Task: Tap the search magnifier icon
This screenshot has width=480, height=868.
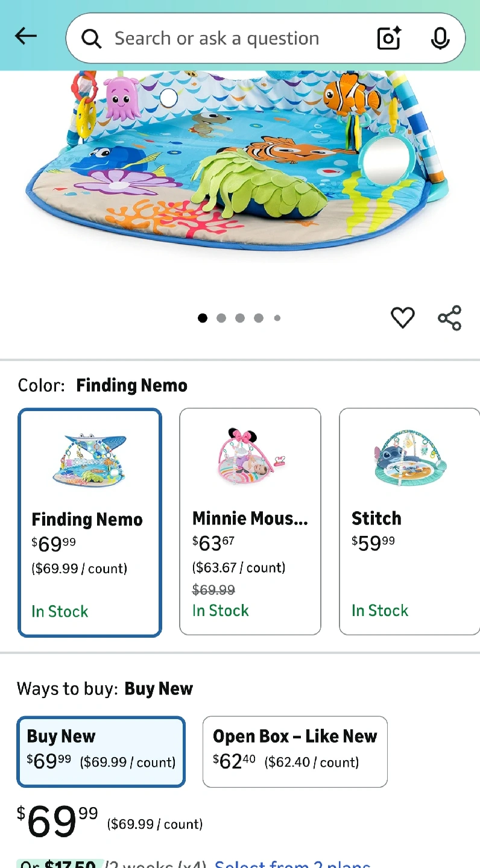Action: [92, 39]
